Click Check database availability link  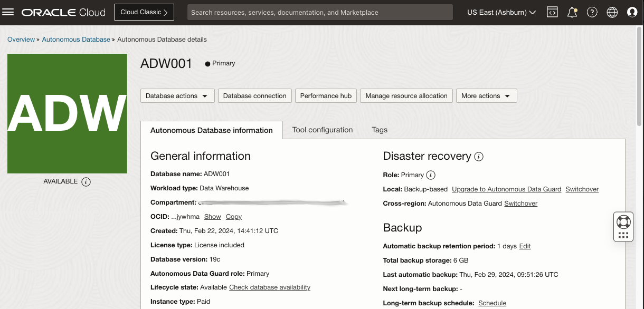[270, 287]
